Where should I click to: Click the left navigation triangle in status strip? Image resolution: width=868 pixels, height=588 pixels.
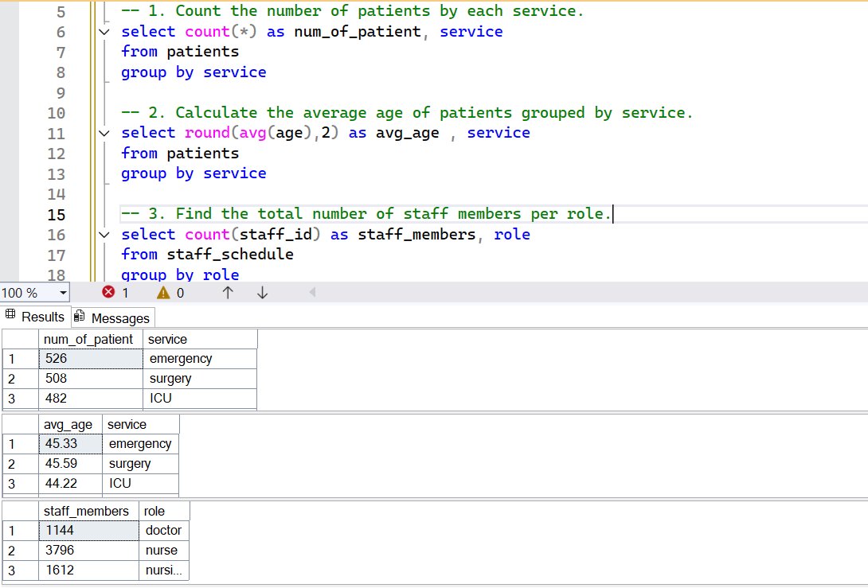[313, 292]
